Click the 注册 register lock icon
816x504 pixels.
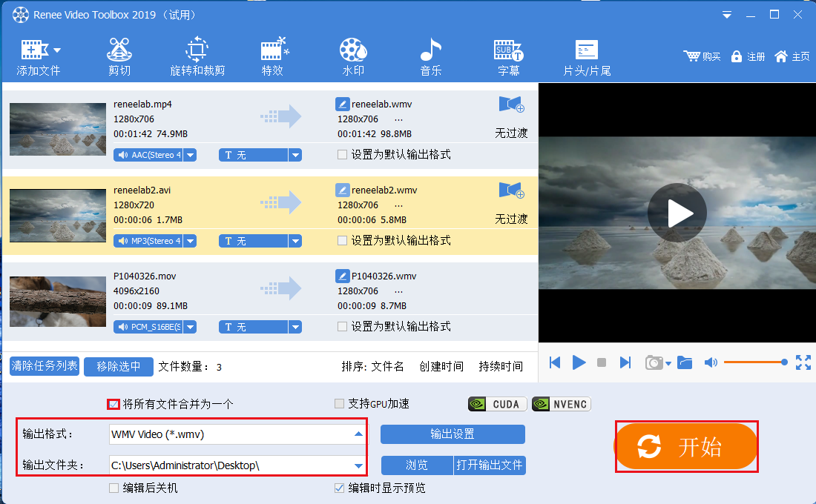click(737, 56)
